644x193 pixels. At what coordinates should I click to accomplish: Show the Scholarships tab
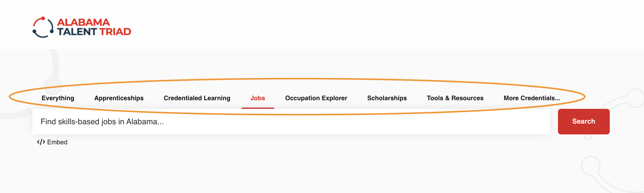[x=387, y=98]
